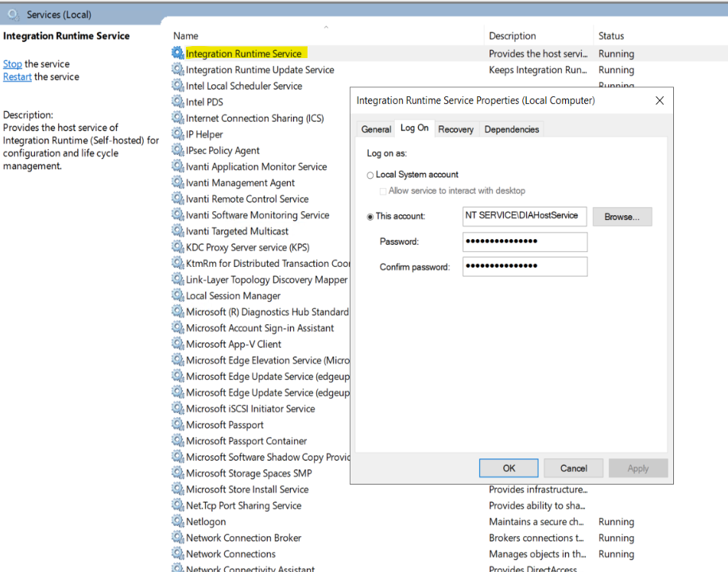The width and height of the screenshot is (728, 572).
Task: Select the Netlogon service icon
Action: pyautogui.click(x=178, y=521)
